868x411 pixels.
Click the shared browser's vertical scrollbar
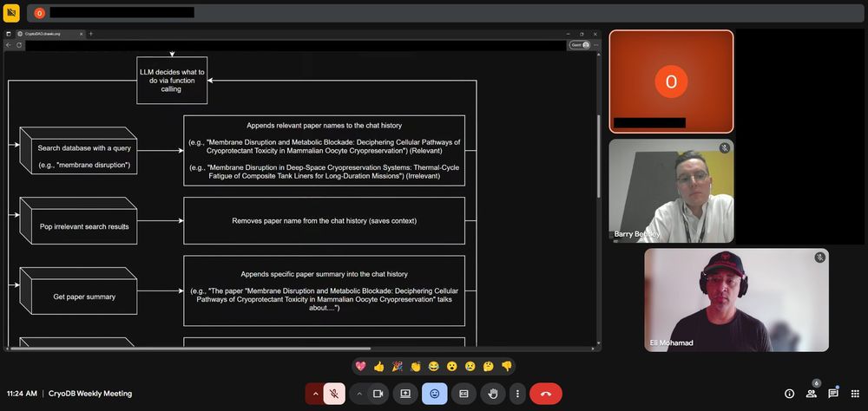(x=598, y=157)
